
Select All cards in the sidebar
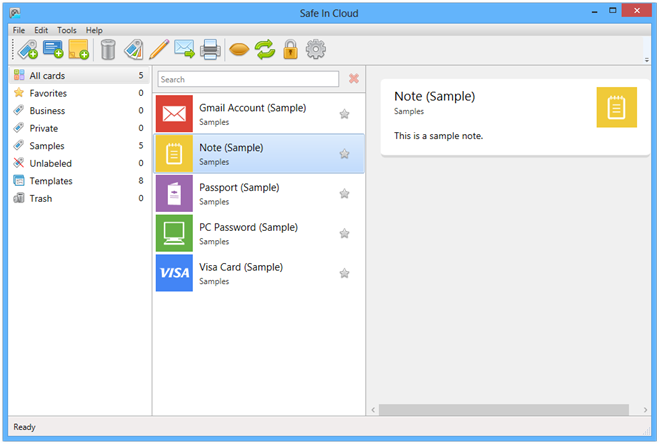[x=79, y=75]
